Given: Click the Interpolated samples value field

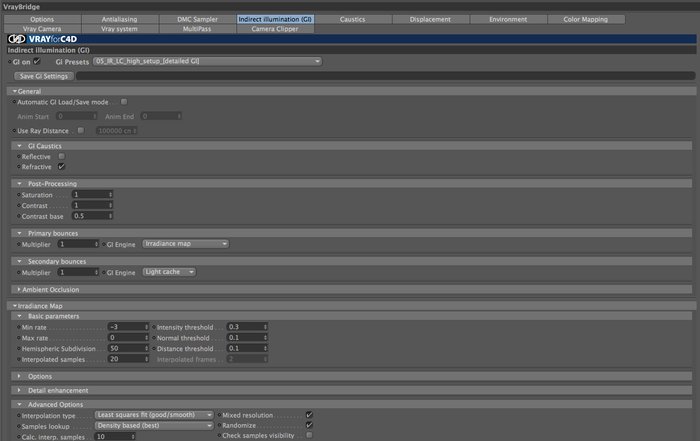Looking at the screenshot, I should 126,359.
